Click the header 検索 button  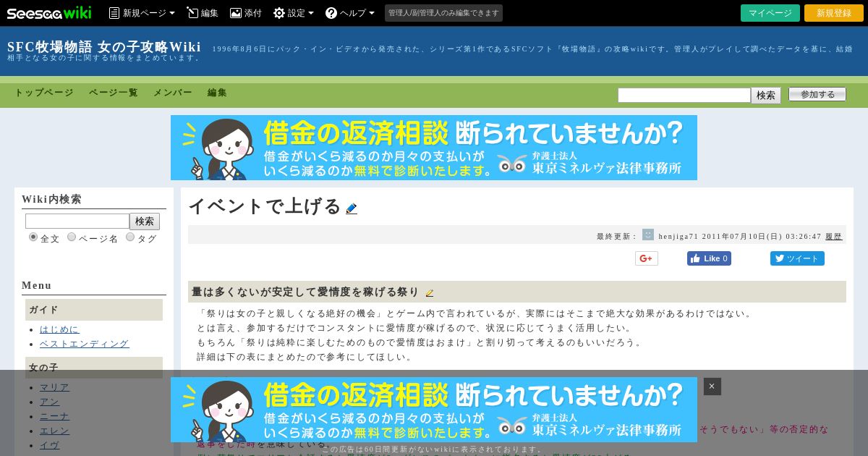pyautogui.click(x=766, y=96)
